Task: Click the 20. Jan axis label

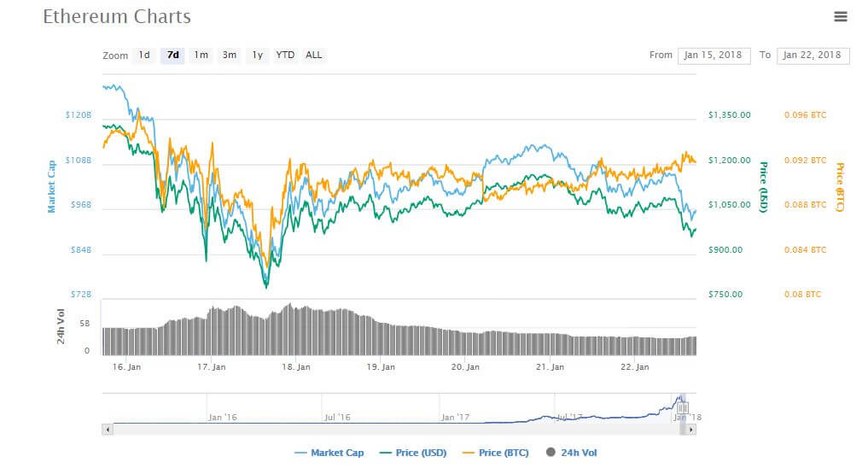Action: tap(465, 366)
